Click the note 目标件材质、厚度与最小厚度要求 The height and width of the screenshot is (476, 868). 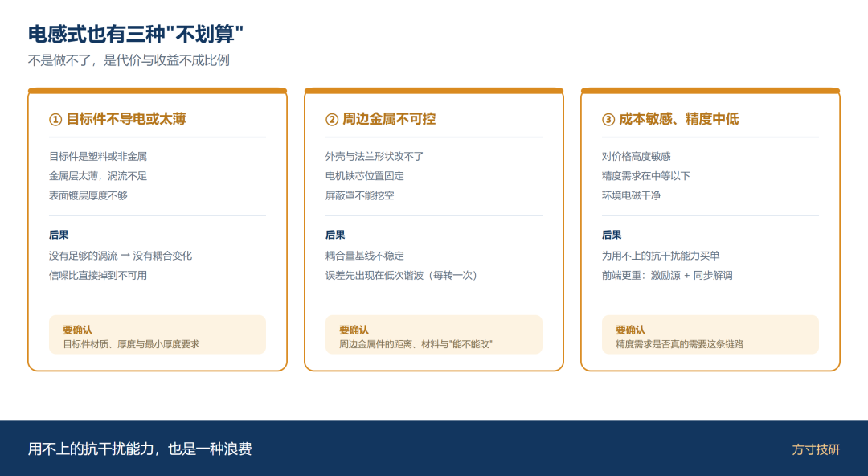[x=131, y=344]
